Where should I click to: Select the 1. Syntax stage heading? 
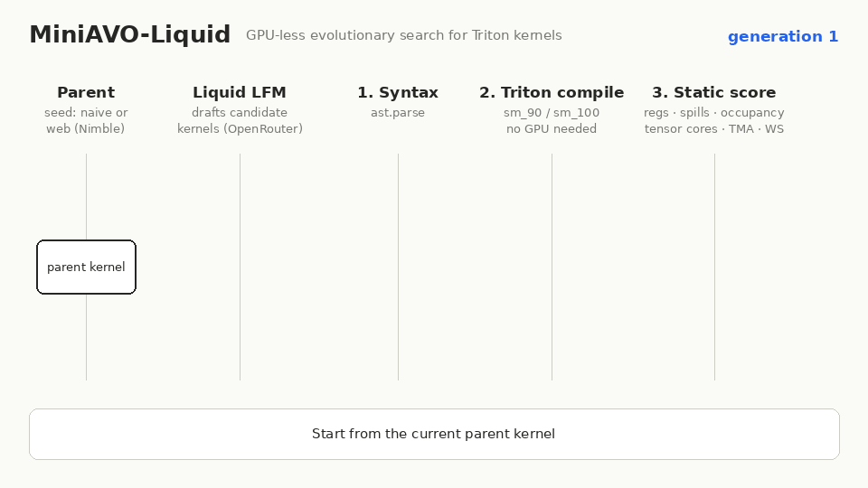[x=398, y=92]
